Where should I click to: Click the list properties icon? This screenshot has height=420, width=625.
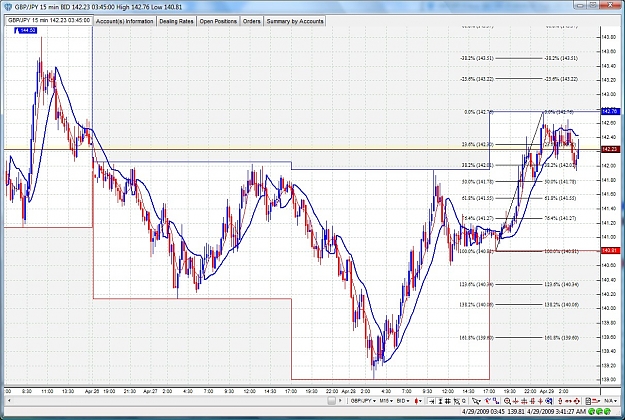point(588,401)
